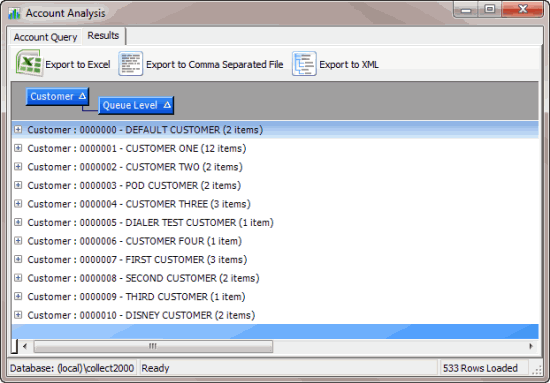Toggle sort arrow on Customer group header
The image size is (550, 383).
pyautogui.click(x=82, y=96)
